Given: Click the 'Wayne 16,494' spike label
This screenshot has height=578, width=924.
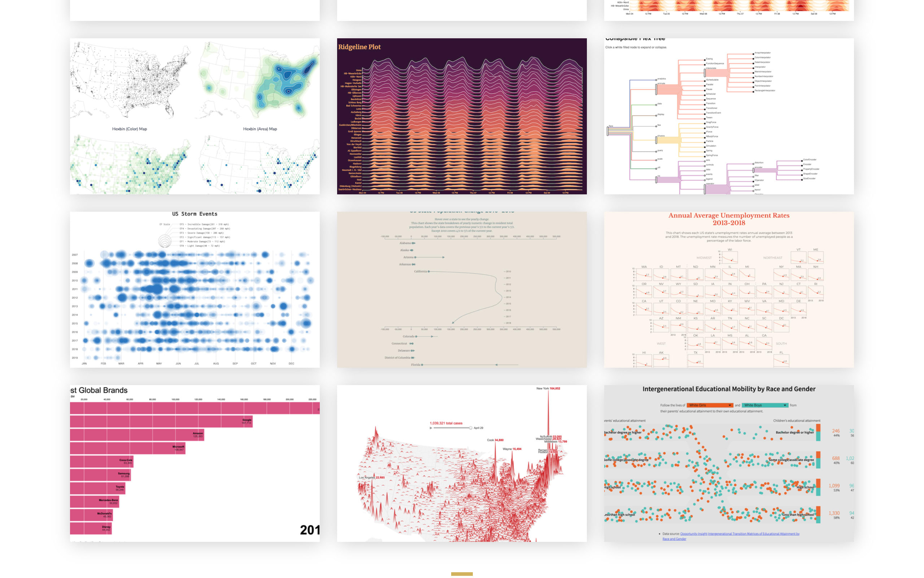Looking at the screenshot, I should [512, 449].
